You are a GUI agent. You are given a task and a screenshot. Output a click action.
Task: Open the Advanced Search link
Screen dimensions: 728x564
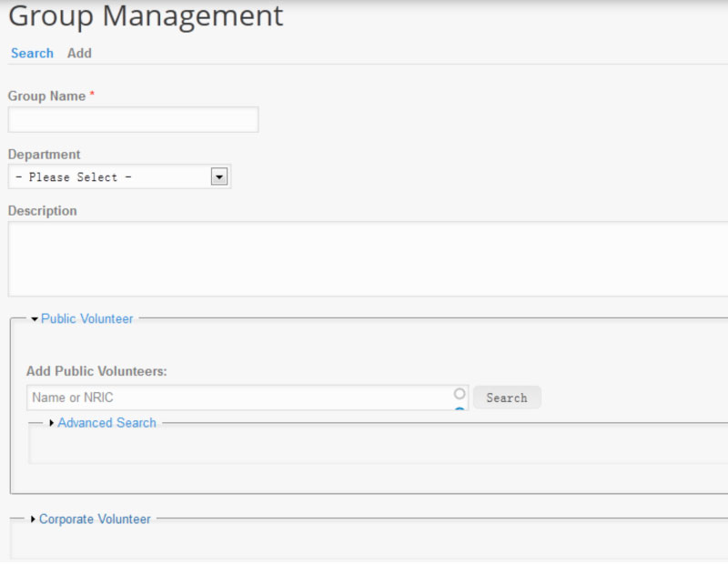(x=106, y=423)
